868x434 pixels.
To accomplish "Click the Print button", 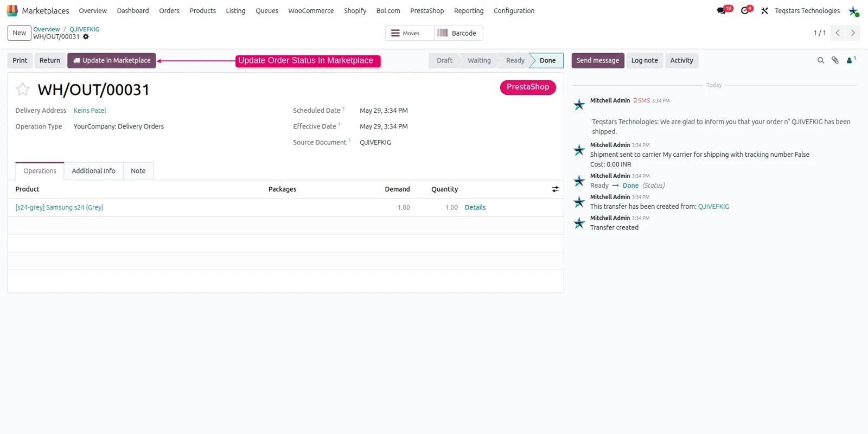I will [20, 61].
